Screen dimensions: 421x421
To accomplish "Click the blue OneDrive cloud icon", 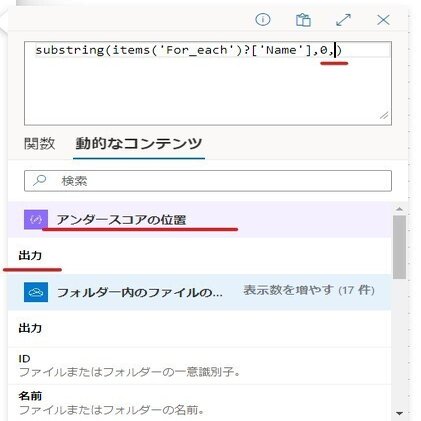I will coord(36,292).
